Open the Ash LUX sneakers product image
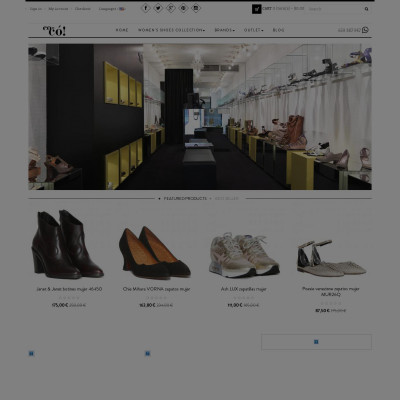The height and width of the screenshot is (400, 400). [243, 254]
